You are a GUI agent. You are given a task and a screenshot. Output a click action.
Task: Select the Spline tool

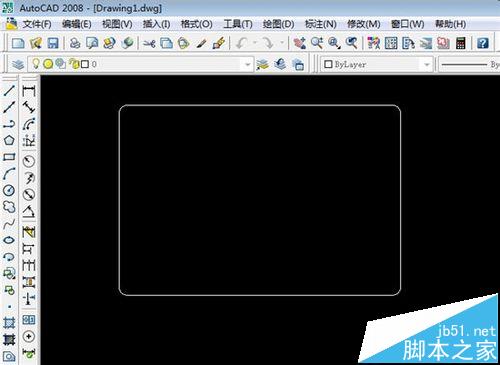click(9, 224)
